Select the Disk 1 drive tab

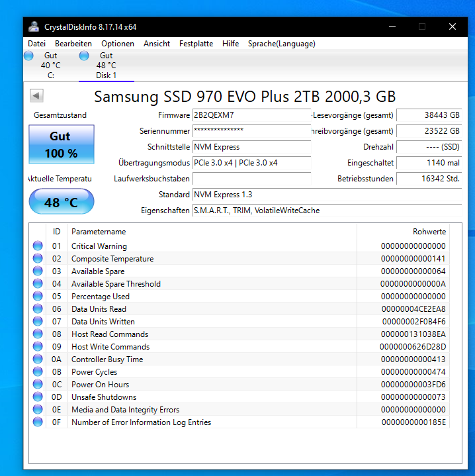point(106,66)
